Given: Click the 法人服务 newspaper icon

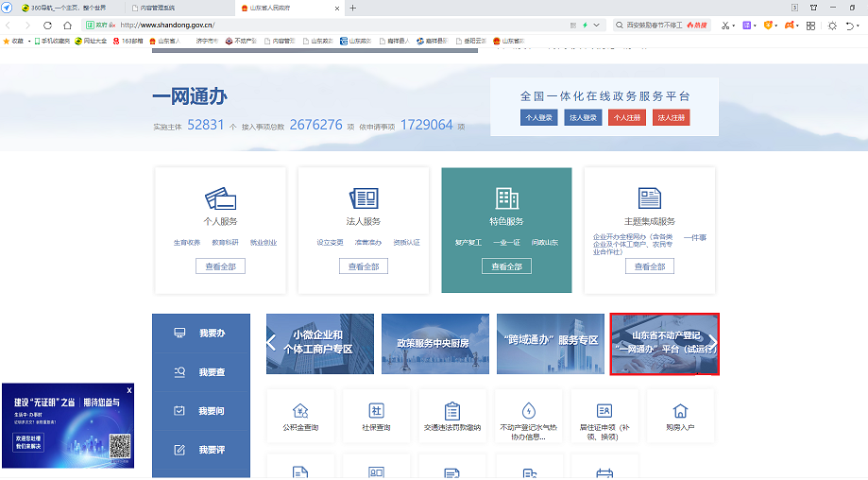Looking at the screenshot, I should tap(364, 198).
